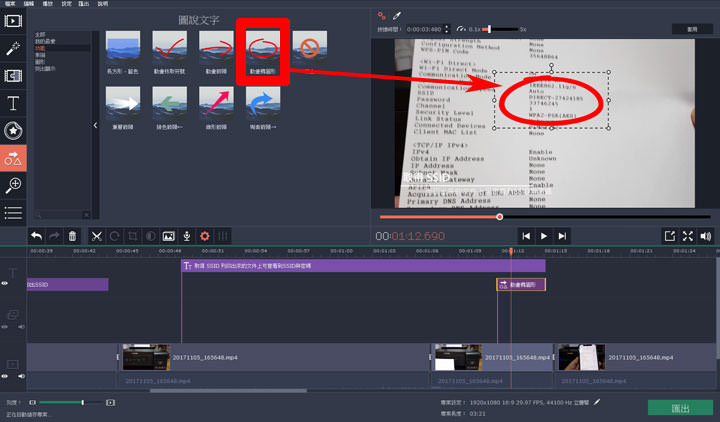Select the color picker eyedropper icon
Viewport: 720px width, 422px height.
(x=397, y=16)
